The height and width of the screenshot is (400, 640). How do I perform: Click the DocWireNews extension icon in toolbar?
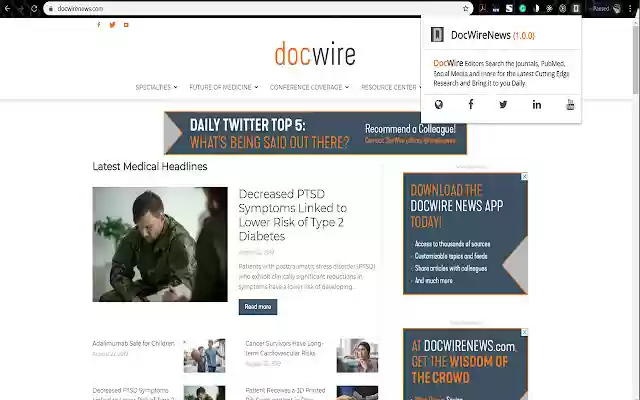(x=576, y=9)
